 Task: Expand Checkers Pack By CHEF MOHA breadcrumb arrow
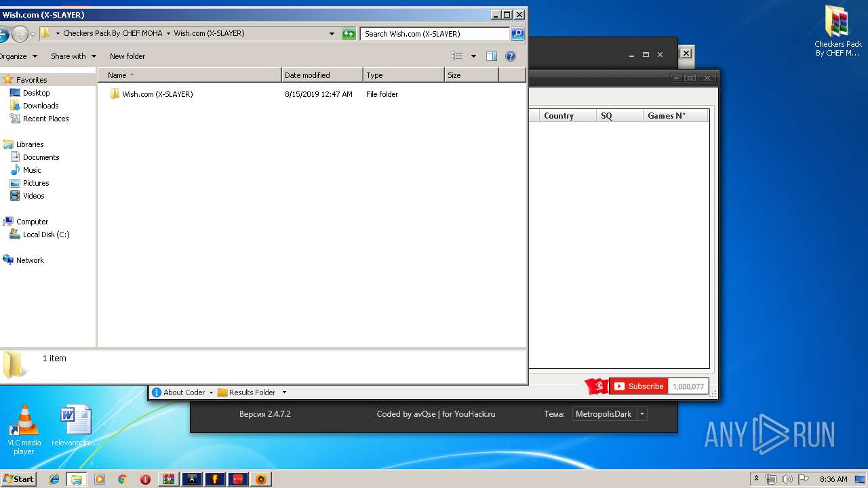coord(168,33)
